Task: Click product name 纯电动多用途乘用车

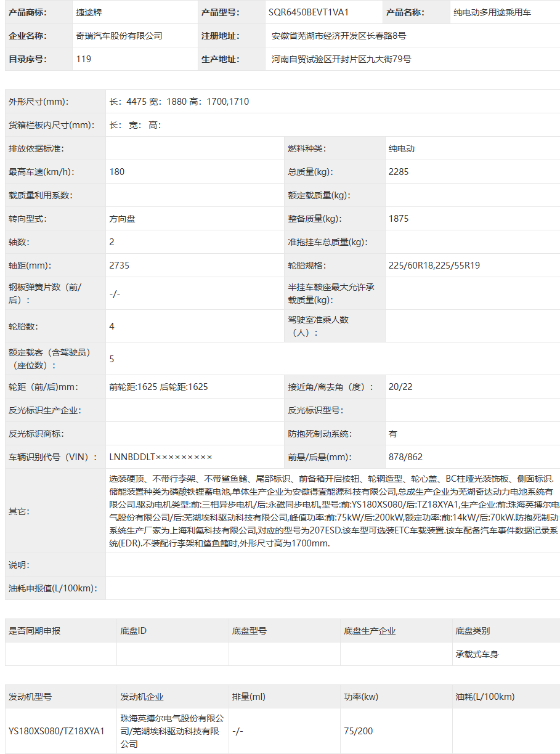Action: (492, 12)
